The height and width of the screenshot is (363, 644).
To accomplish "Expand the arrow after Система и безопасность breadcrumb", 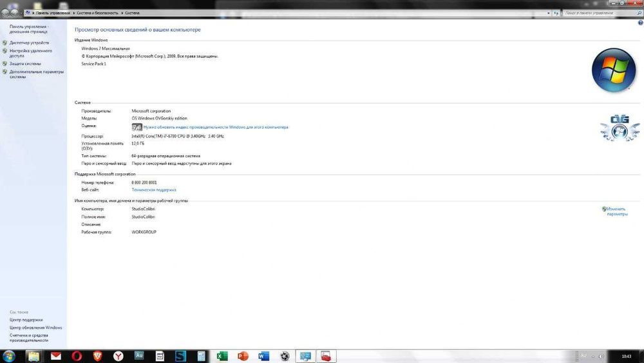I will click(x=122, y=13).
